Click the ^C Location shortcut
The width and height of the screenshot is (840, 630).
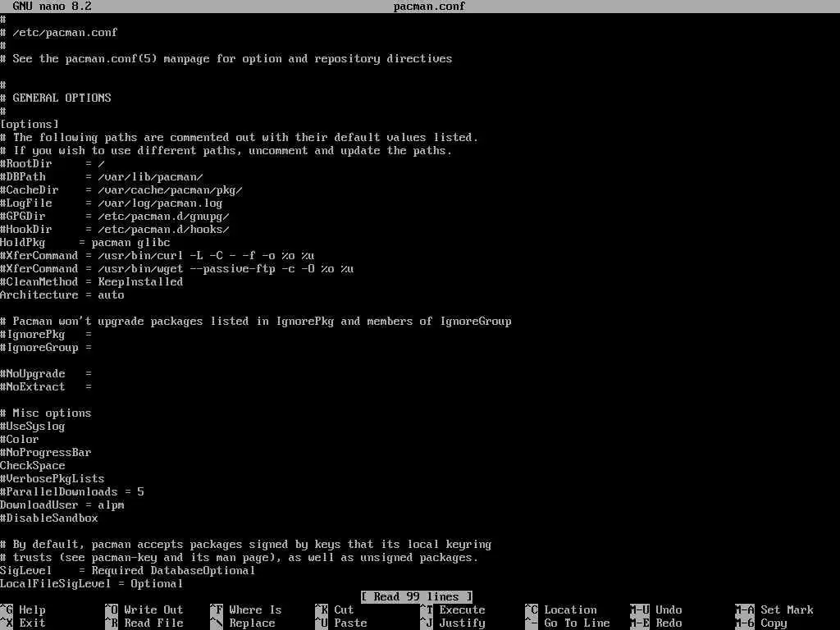tap(561, 609)
